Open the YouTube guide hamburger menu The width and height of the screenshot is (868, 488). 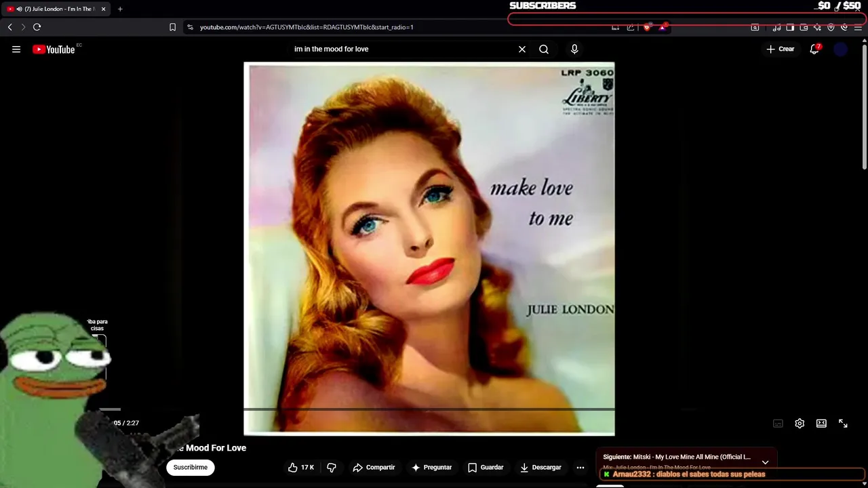16,49
